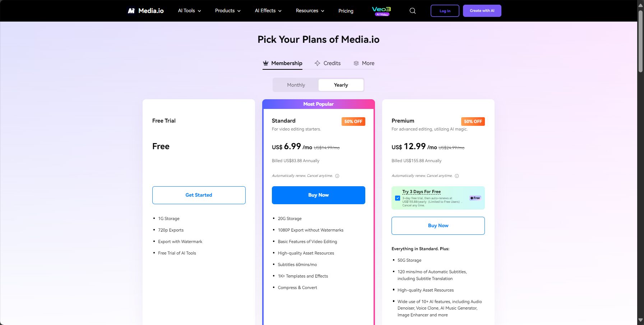Open the search magnifier icon
The height and width of the screenshot is (325, 644).
(413, 11)
